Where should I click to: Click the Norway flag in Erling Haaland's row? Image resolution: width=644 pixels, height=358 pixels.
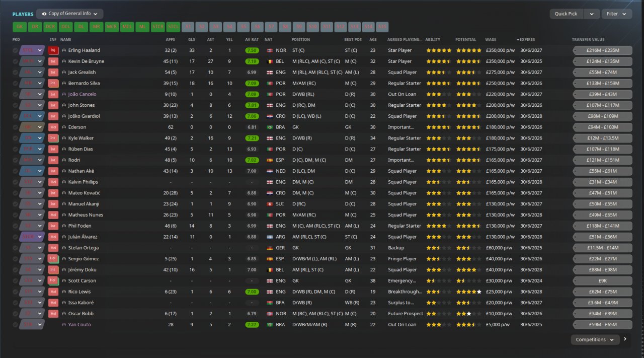(270, 50)
